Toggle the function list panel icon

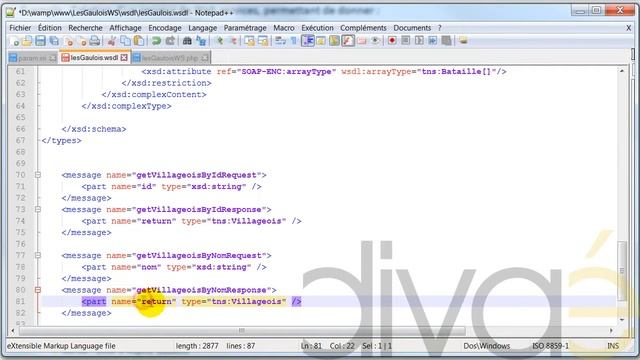tap(348, 40)
